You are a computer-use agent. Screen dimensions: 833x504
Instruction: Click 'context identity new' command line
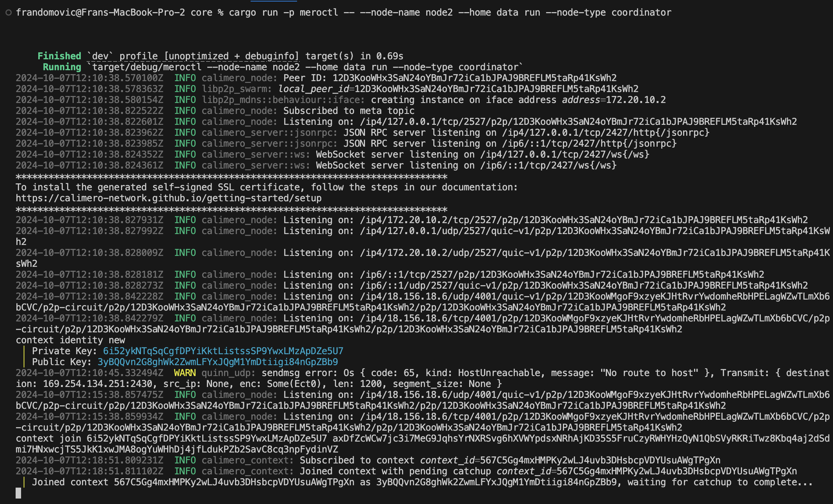point(70,340)
